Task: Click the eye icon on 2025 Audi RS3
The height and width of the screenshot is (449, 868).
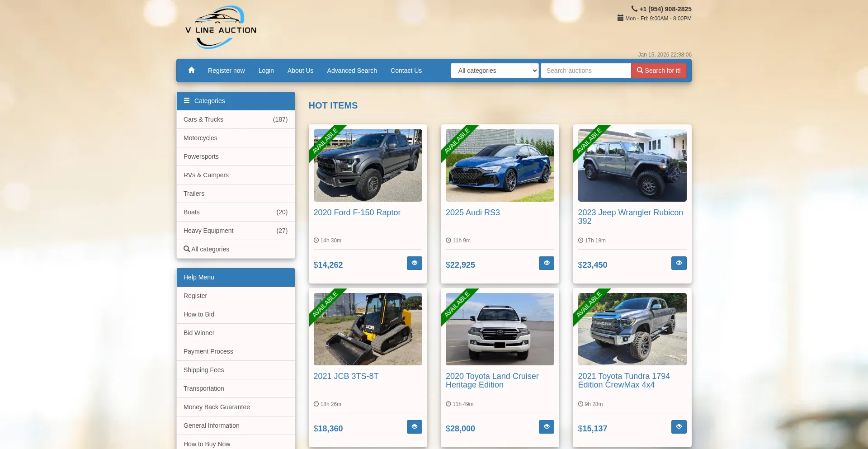Action: 546,263
